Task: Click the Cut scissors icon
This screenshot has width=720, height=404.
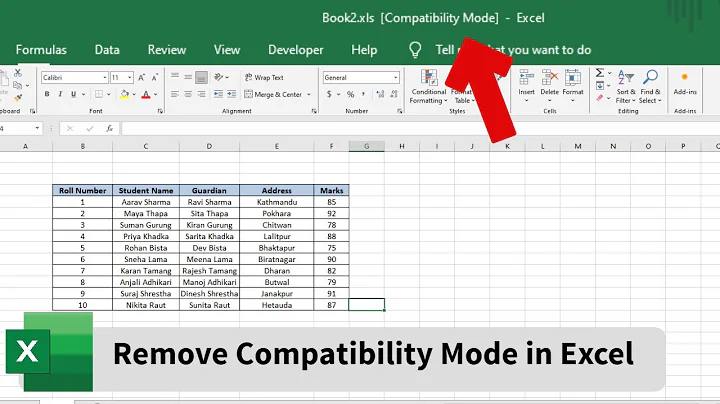Action: [x=18, y=73]
